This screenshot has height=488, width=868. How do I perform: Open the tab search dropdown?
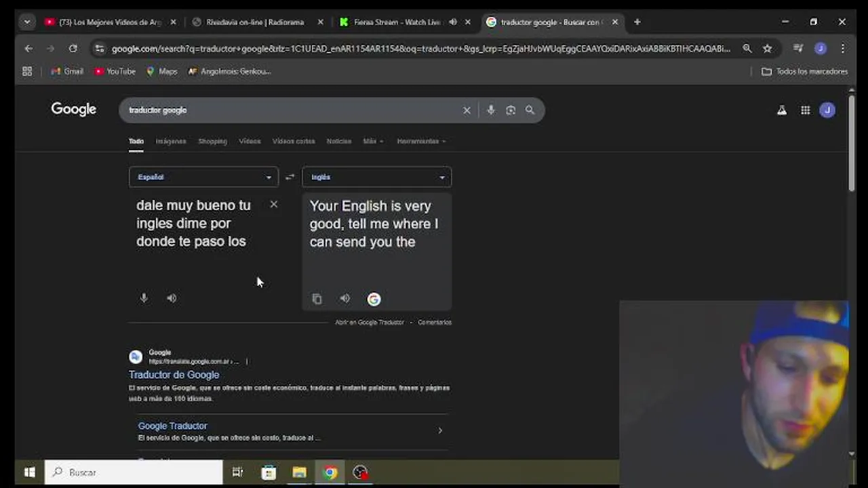click(27, 22)
